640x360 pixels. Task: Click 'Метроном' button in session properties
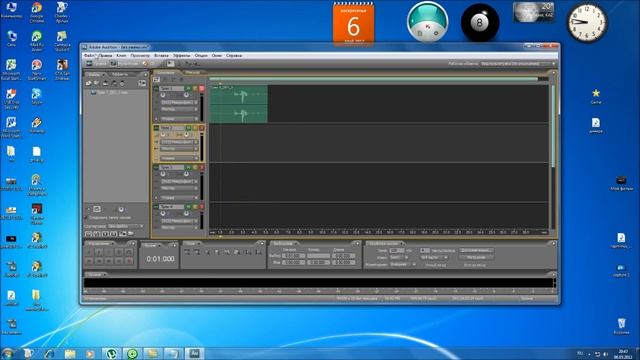point(476,258)
